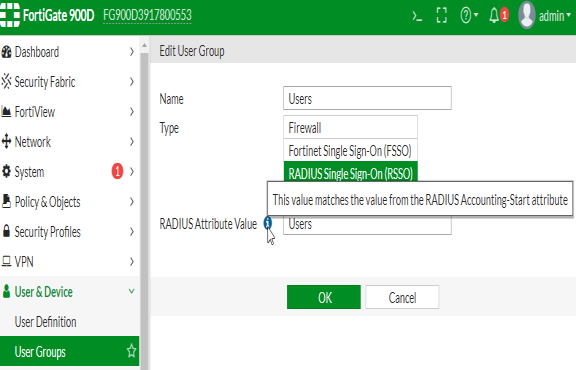Expand Dashboard chevron arrow
The image size is (576, 370).
(132, 52)
